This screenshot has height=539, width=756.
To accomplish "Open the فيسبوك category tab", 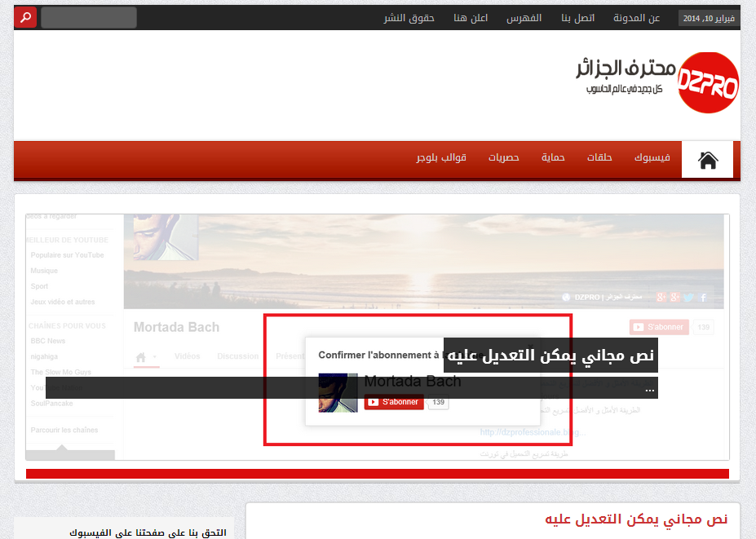I will click(652, 157).
